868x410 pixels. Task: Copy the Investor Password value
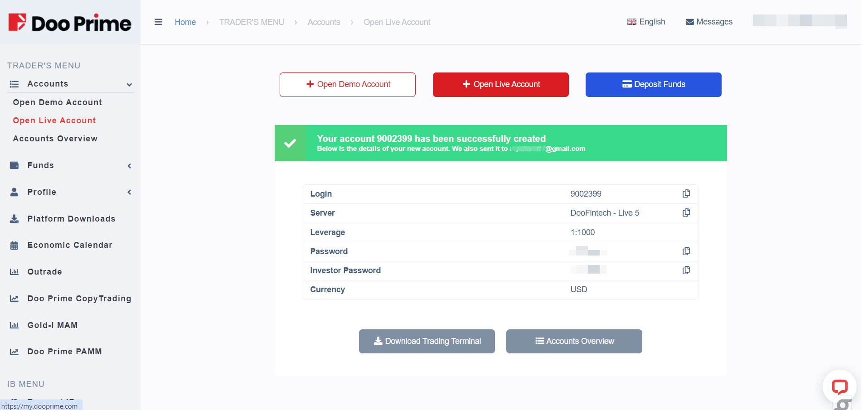pos(686,270)
